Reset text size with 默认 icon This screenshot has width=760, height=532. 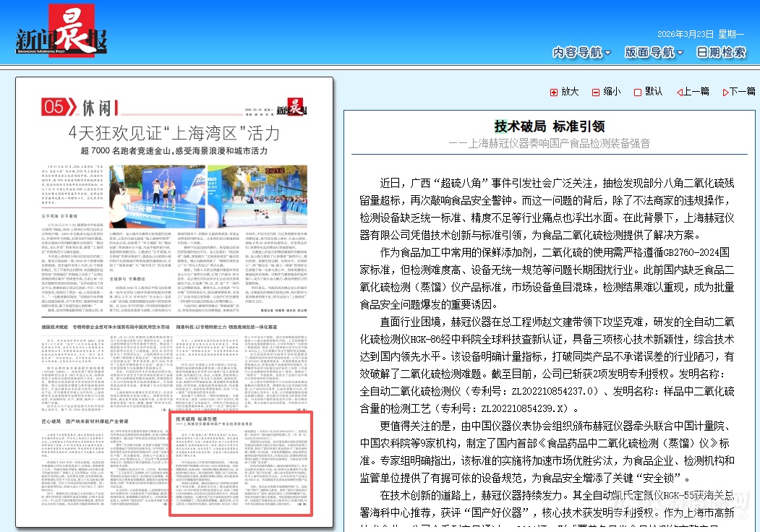coord(638,93)
